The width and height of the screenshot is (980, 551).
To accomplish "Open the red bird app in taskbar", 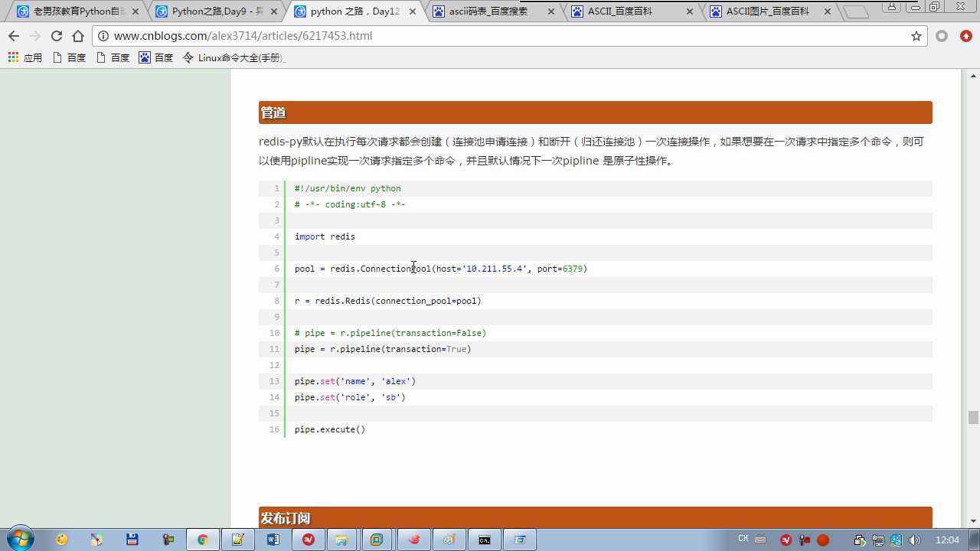I will tap(414, 540).
